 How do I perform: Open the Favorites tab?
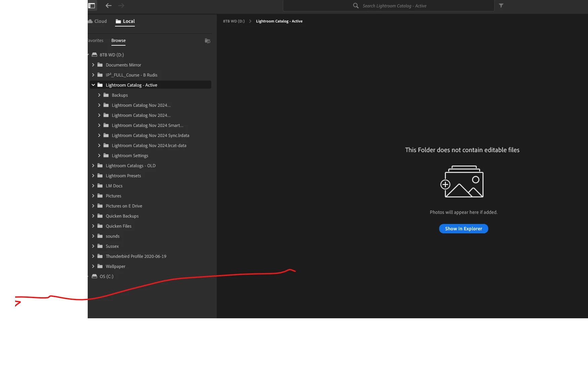click(x=95, y=41)
